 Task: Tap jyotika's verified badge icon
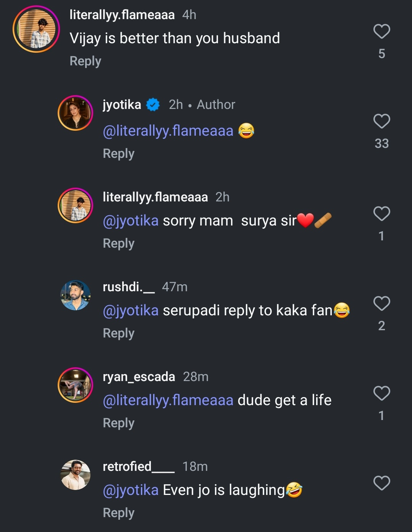click(x=153, y=105)
